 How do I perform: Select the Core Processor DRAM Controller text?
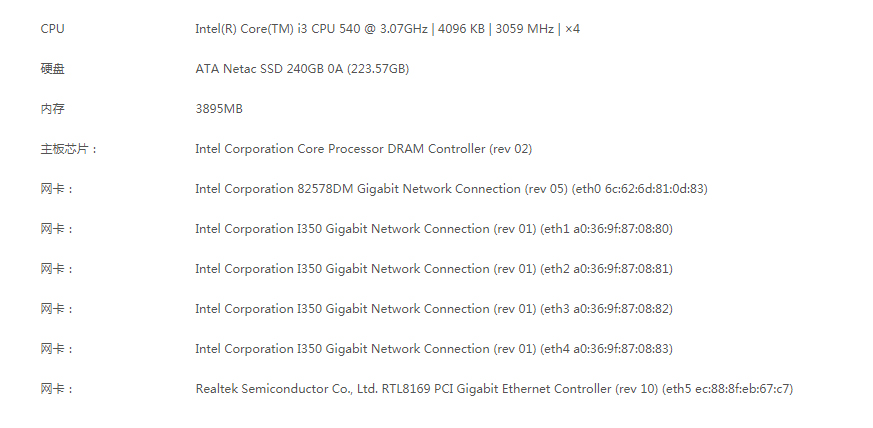363,149
